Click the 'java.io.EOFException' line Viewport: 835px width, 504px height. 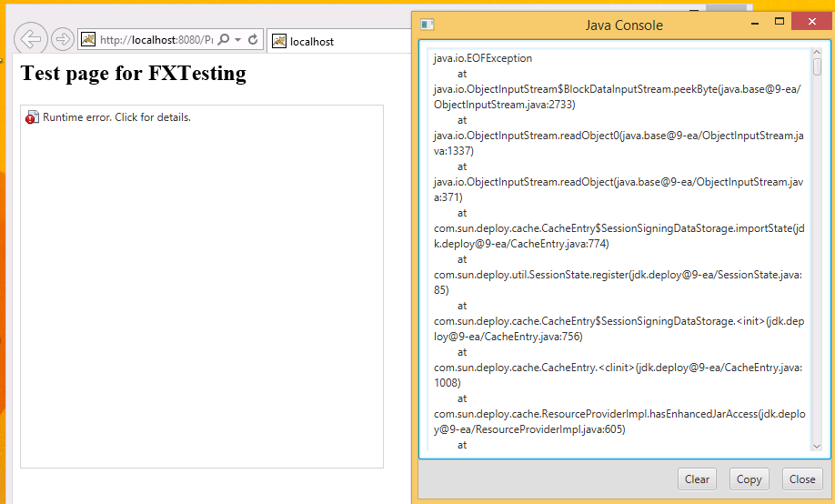click(x=482, y=58)
